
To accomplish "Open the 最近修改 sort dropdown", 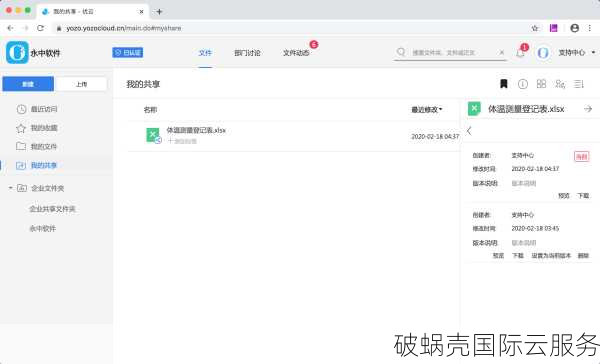I will [427, 110].
